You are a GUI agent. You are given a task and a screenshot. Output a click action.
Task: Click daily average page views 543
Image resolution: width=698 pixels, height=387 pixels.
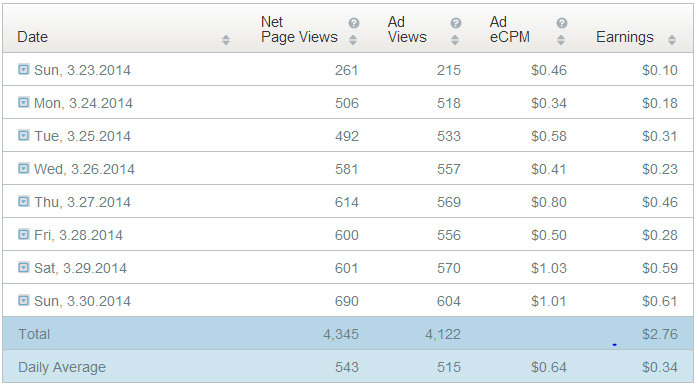click(x=346, y=367)
